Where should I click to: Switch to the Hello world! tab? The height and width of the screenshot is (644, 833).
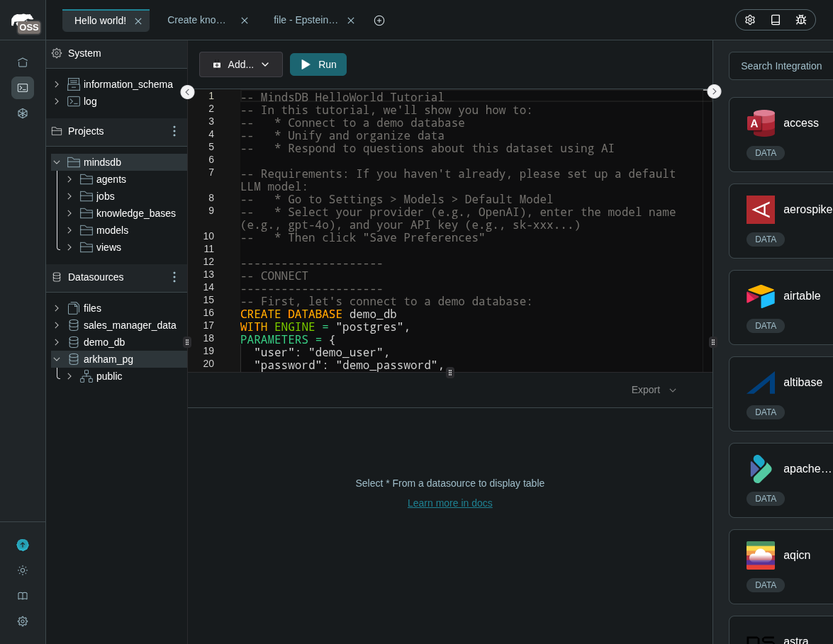(100, 21)
